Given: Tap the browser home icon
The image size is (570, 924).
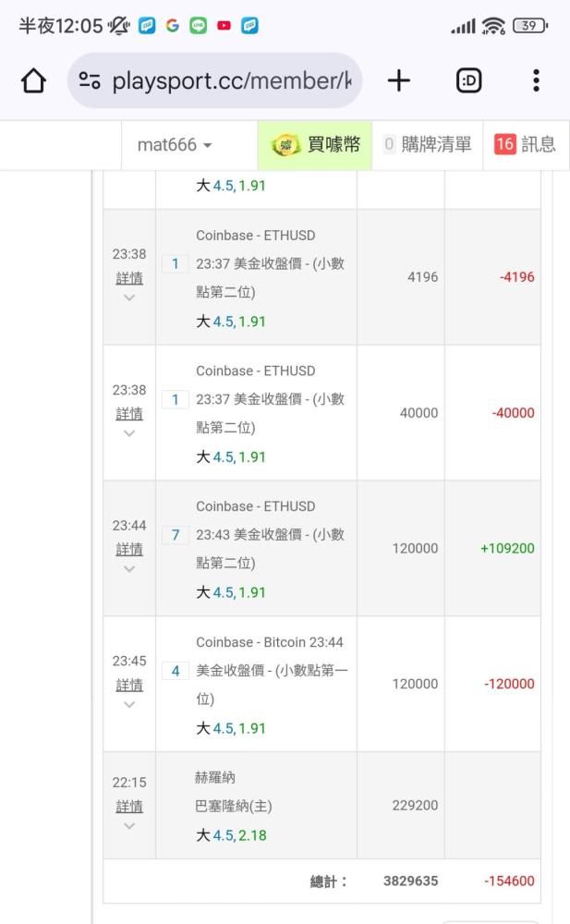Looking at the screenshot, I should [x=33, y=81].
